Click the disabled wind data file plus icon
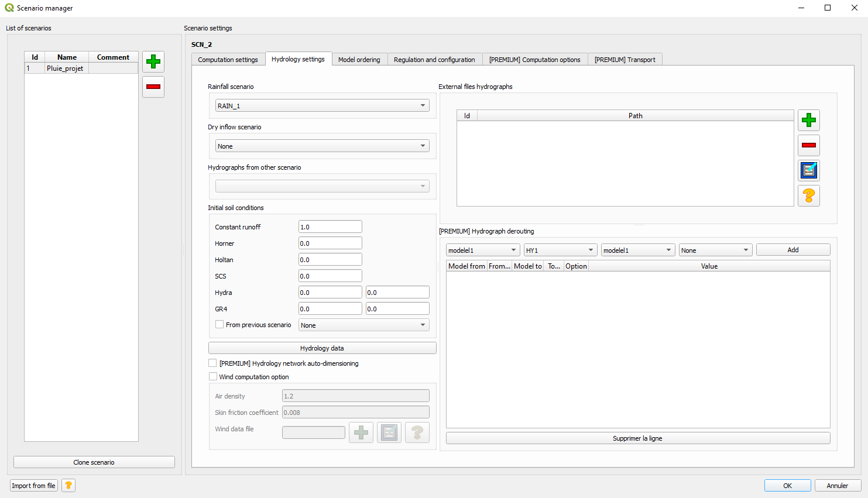 361,432
